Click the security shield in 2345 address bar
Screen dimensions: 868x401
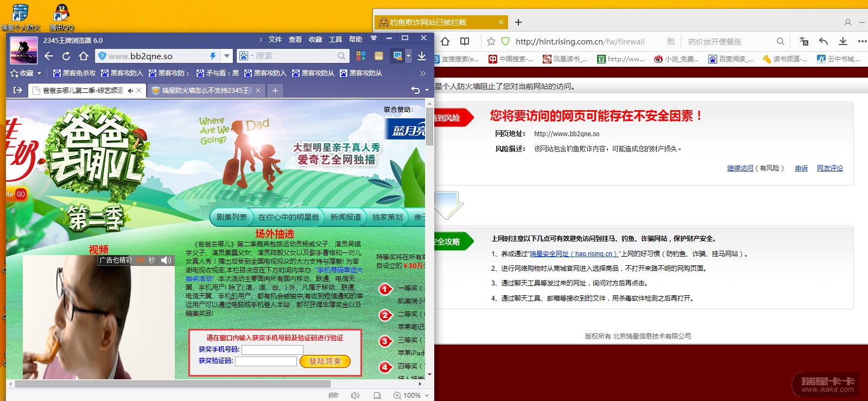coord(102,56)
